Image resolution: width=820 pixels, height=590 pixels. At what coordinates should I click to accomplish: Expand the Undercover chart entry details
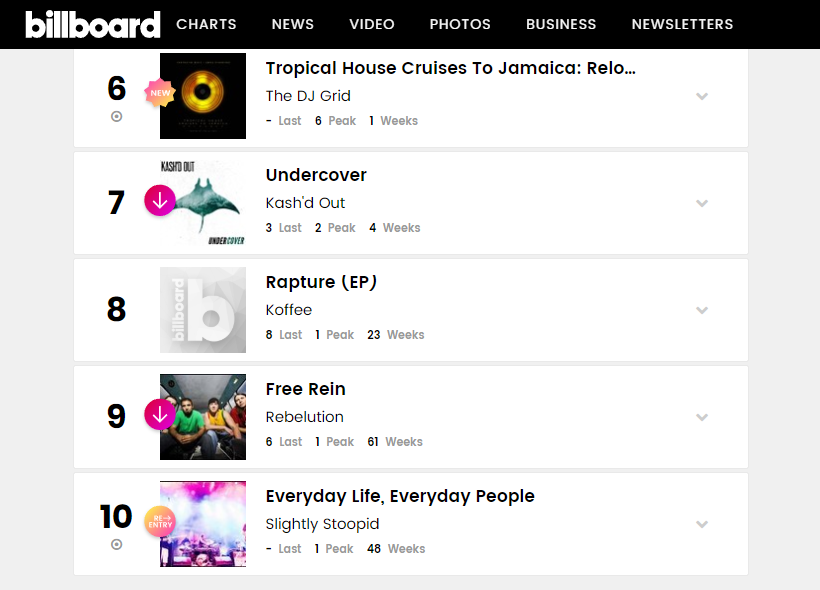pos(702,203)
